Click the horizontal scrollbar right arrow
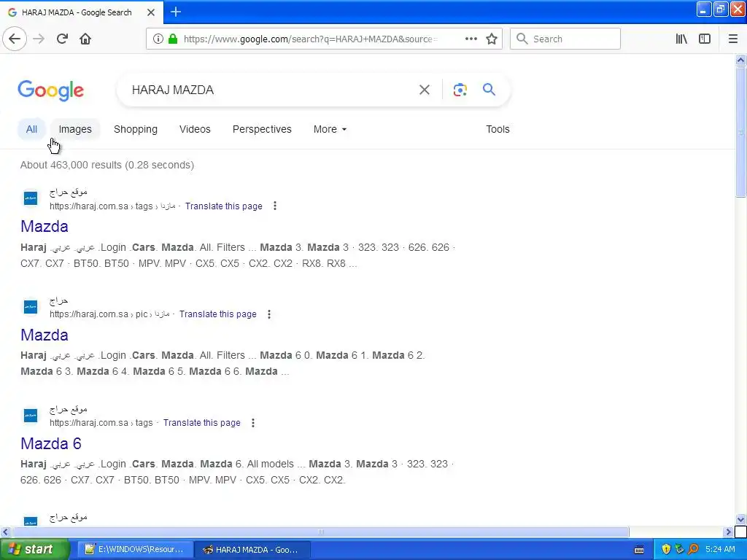The height and width of the screenshot is (560, 747). (x=728, y=532)
